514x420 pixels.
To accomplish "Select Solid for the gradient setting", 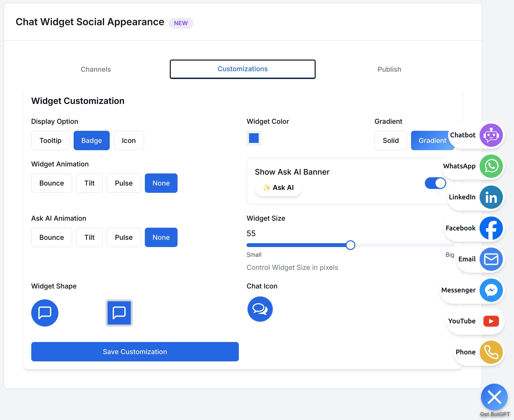I will (390, 140).
